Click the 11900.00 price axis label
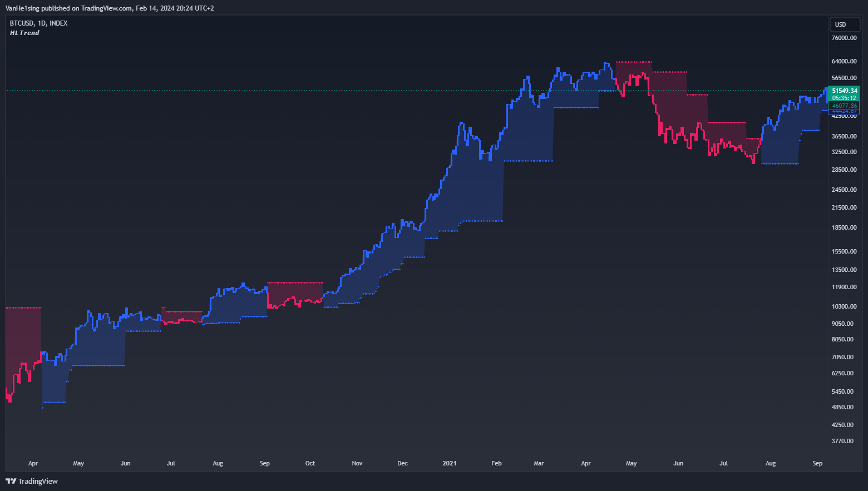The height and width of the screenshot is (491, 868). (x=844, y=287)
